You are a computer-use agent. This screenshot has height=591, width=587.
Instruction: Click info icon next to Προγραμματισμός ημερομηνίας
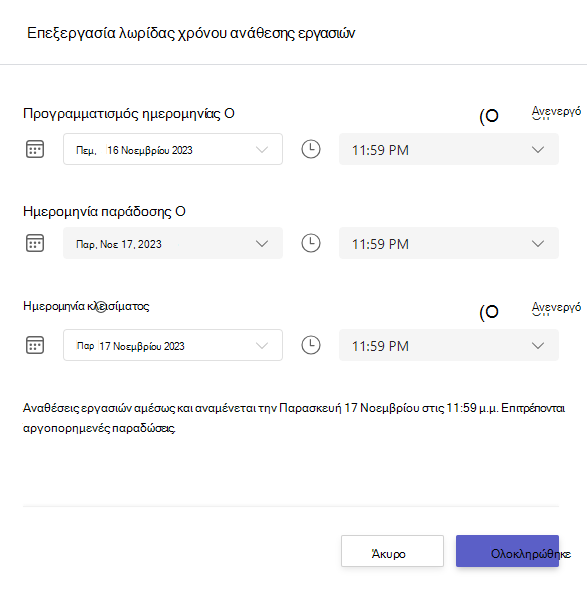(229, 113)
